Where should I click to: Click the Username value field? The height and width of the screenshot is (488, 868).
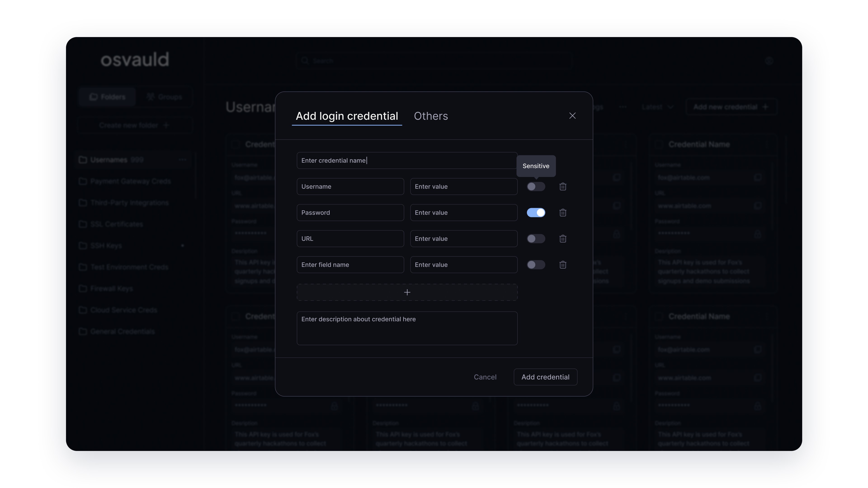pyautogui.click(x=463, y=187)
